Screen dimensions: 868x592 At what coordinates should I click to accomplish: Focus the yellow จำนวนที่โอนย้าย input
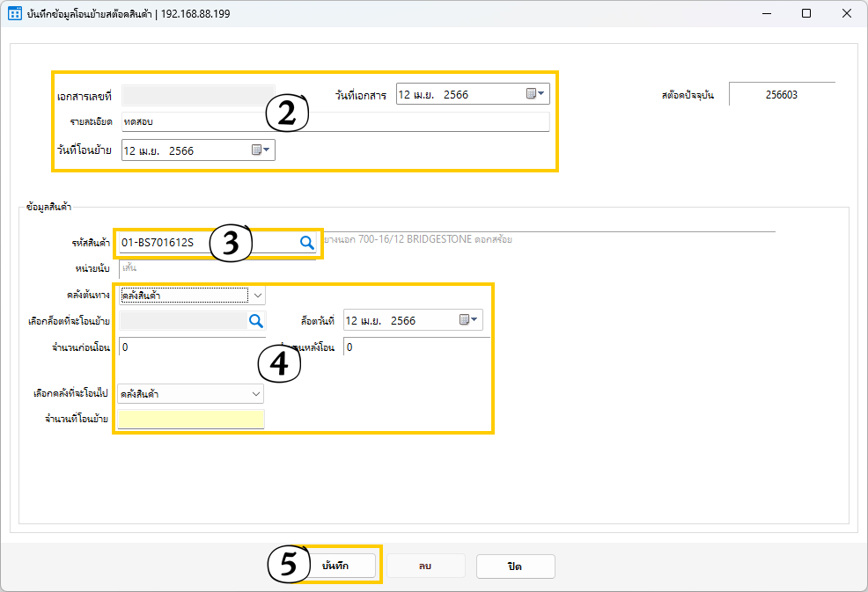point(191,420)
